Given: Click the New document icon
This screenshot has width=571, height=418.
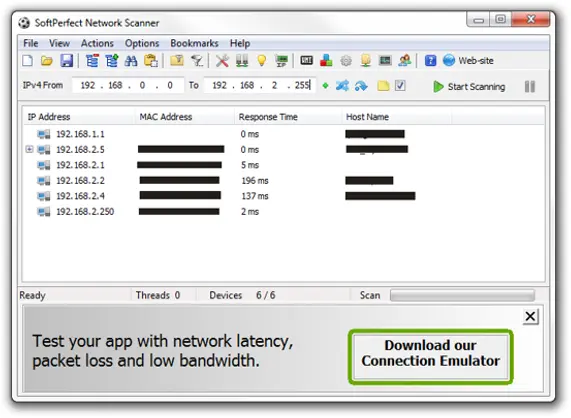Looking at the screenshot, I should (28, 61).
